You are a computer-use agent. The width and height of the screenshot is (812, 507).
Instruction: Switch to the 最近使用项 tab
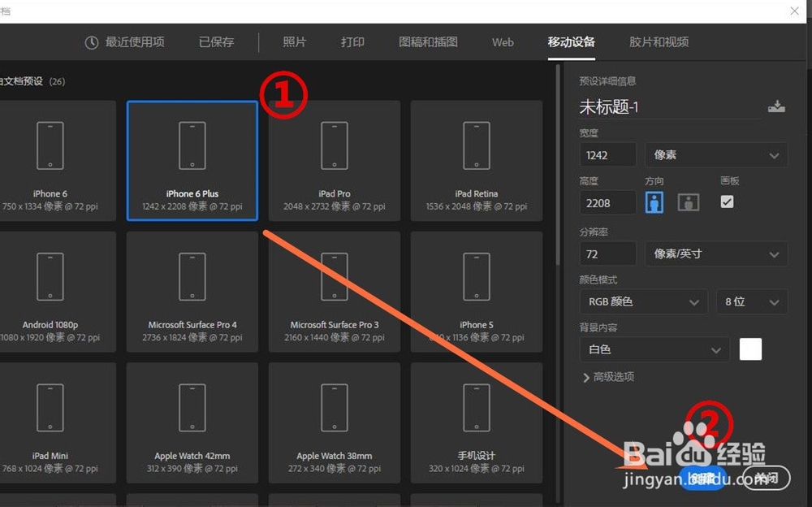pos(125,42)
